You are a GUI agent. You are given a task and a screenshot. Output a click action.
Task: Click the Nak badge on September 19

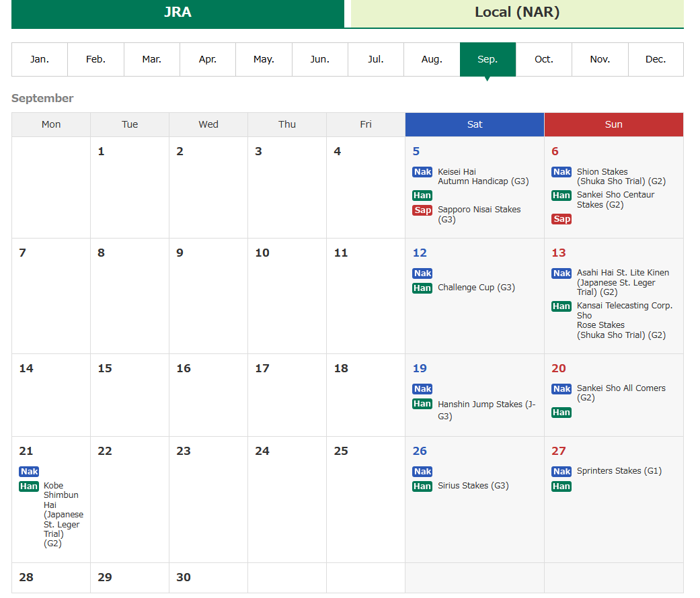point(422,389)
